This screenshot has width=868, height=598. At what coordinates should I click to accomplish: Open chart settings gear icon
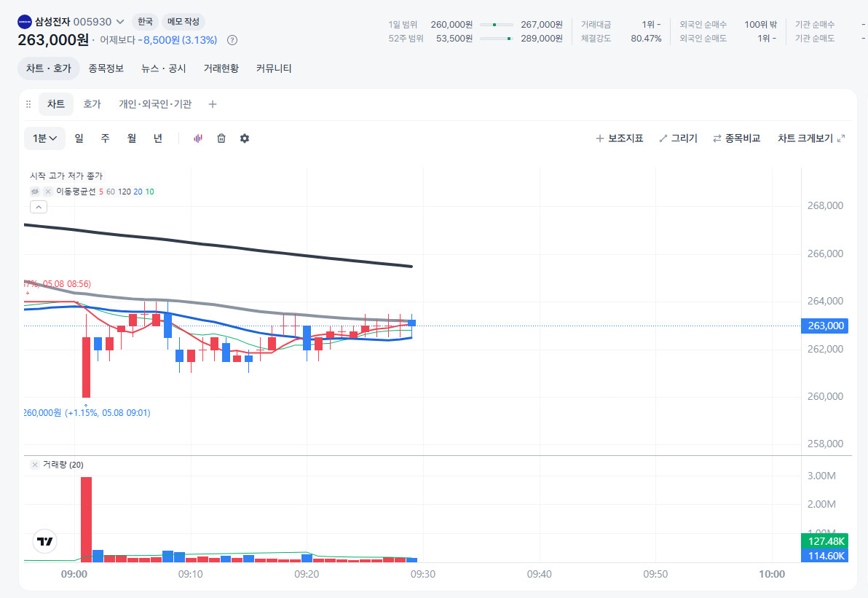tap(245, 138)
